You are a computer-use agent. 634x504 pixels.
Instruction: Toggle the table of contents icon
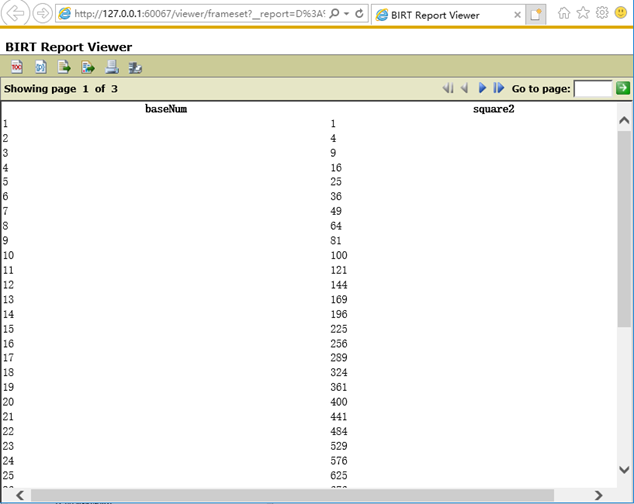click(16, 67)
